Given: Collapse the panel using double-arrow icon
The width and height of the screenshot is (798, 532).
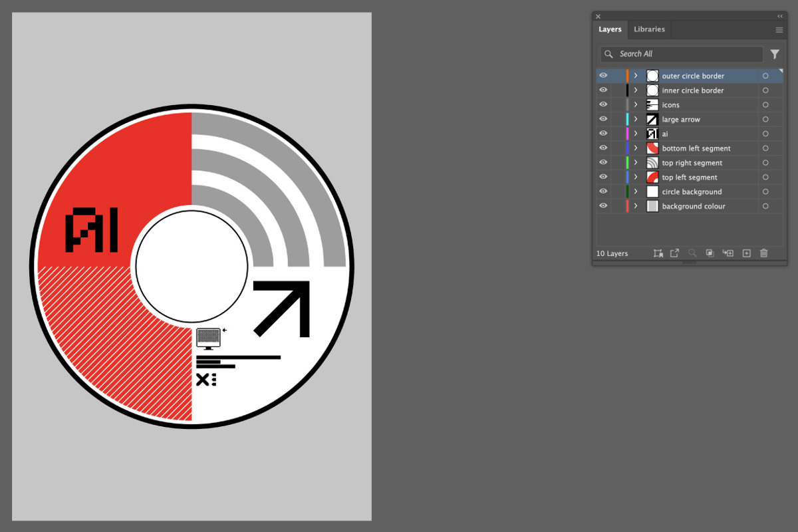Looking at the screenshot, I should point(780,16).
